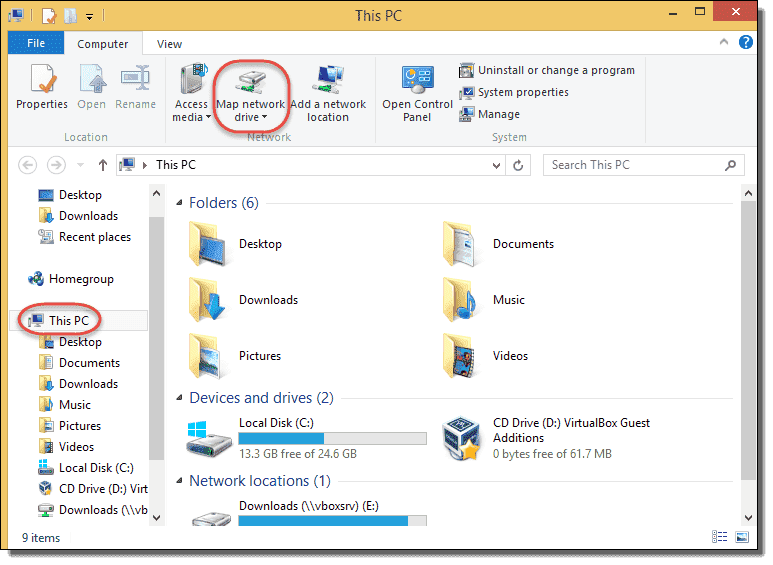773x565 pixels.
Task: Collapse the Devices and drives group
Action: (x=179, y=398)
